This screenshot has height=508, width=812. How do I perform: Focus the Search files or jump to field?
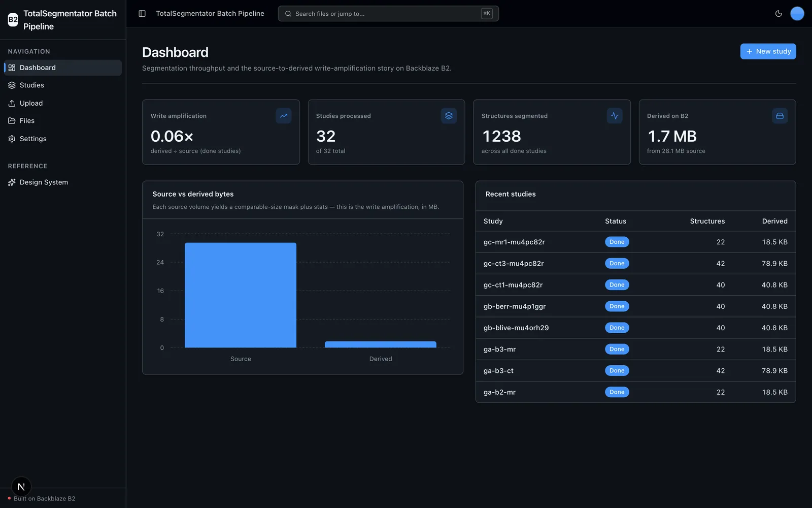[388, 14]
